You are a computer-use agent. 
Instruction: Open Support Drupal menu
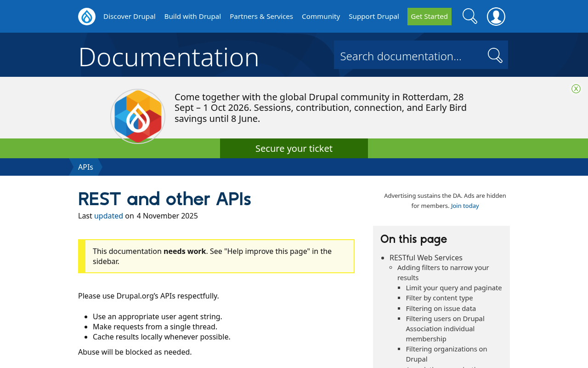[x=374, y=17]
